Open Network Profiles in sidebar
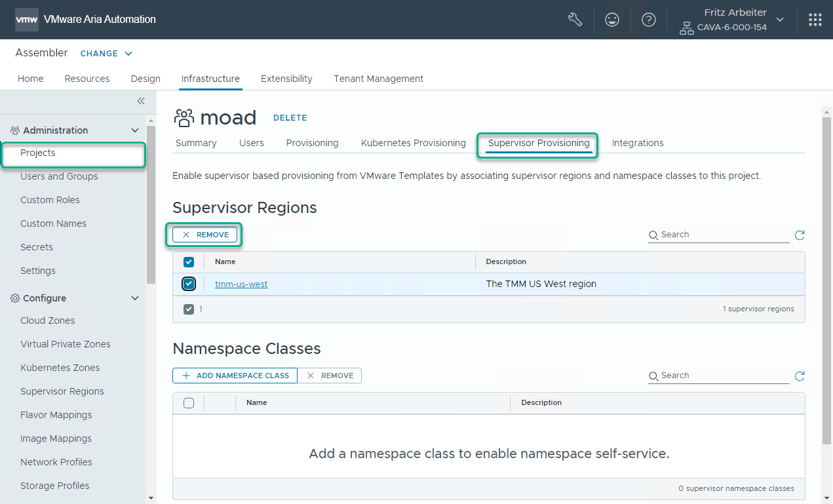The width and height of the screenshot is (833, 504). (56, 462)
